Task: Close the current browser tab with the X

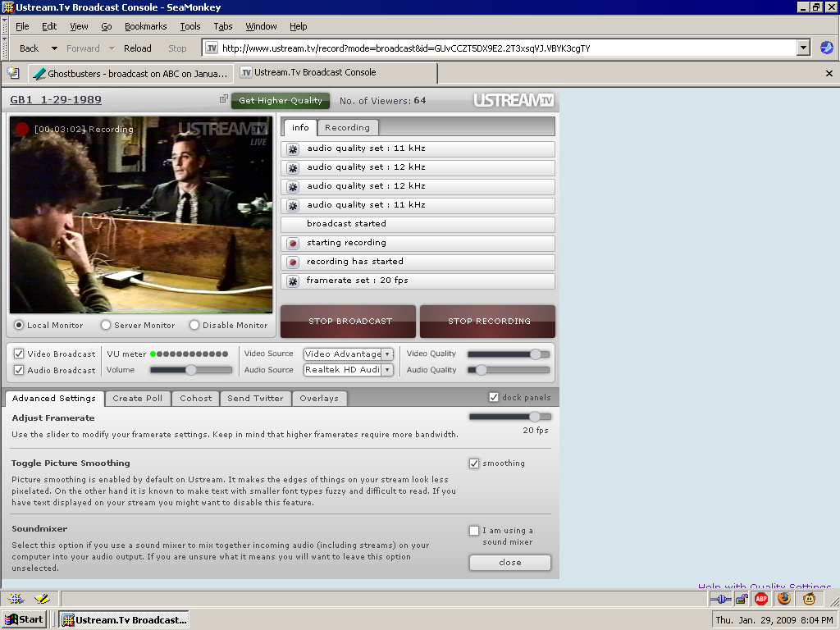Action: pyautogui.click(x=829, y=73)
